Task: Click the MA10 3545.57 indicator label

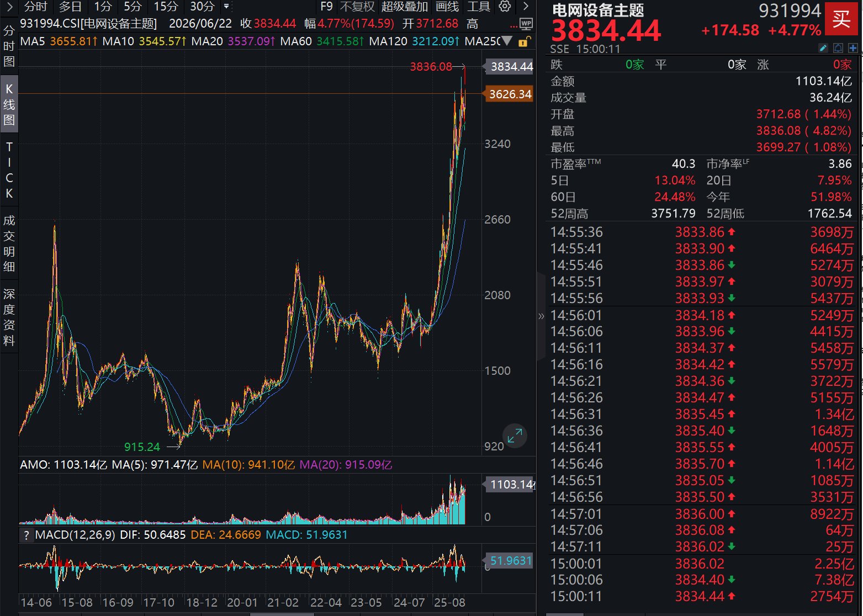Action: pyautogui.click(x=145, y=41)
